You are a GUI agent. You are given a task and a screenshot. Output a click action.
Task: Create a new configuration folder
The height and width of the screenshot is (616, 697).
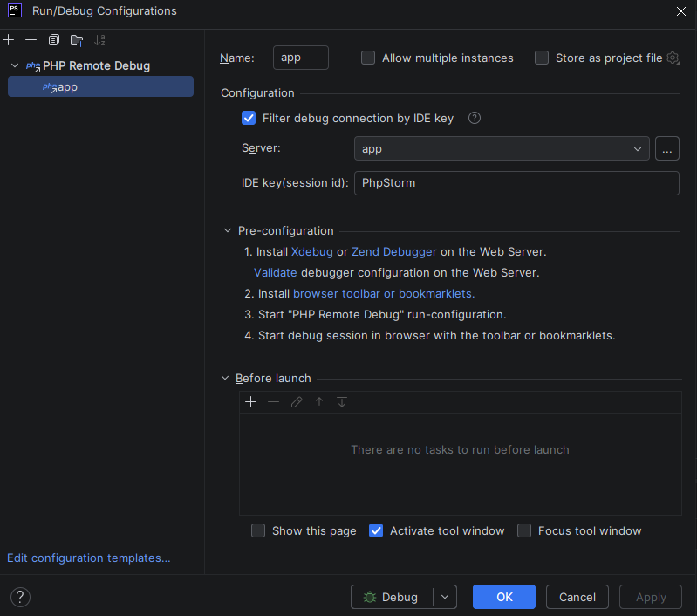pyautogui.click(x=77, y=40)
